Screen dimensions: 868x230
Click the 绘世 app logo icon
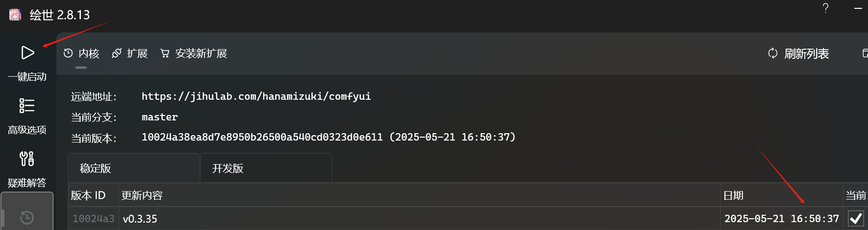tap(15, 15)
